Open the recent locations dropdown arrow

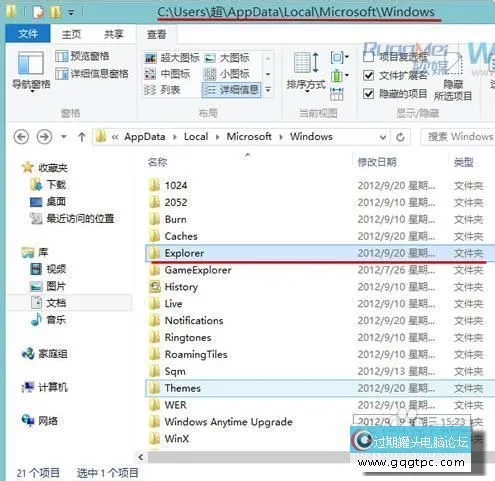pos(64,137)
